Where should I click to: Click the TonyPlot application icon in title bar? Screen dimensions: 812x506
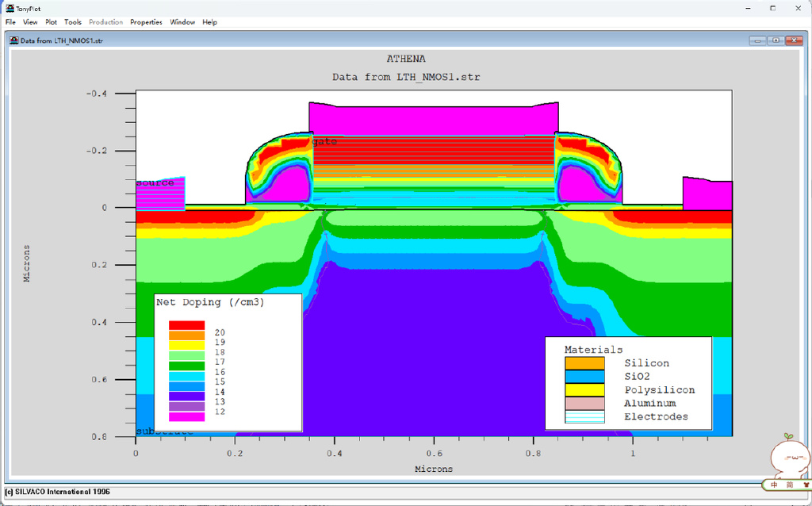click(10, 8)
